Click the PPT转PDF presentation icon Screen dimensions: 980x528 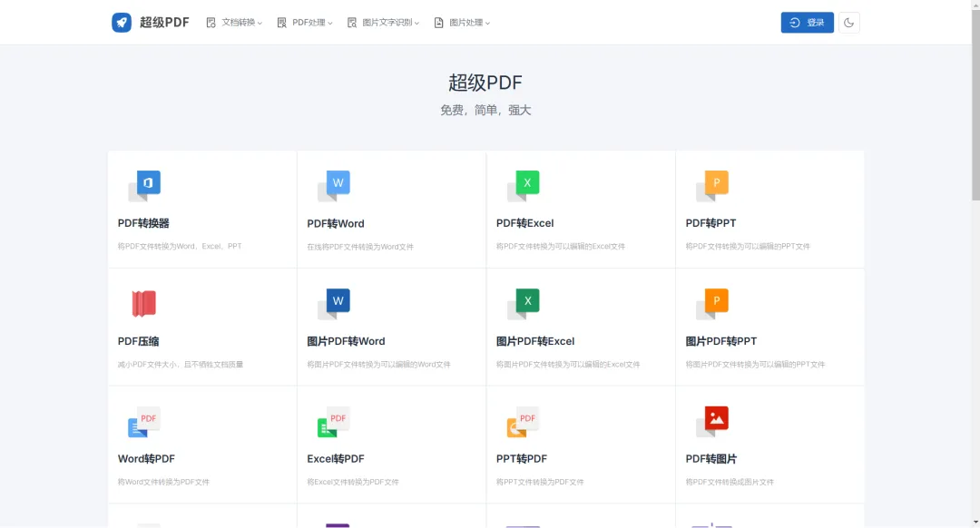click(524, 422)
